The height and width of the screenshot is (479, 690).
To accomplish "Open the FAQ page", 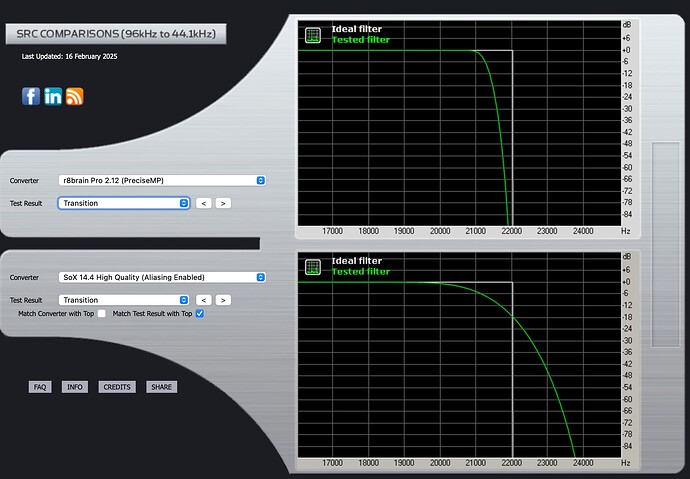I will [40, 387].
